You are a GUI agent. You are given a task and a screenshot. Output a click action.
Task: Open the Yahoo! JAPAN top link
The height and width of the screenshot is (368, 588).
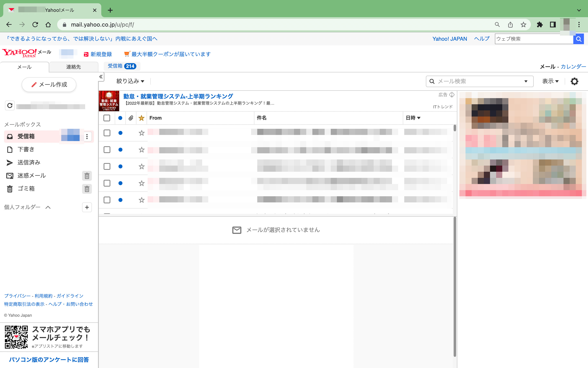point(450,39)
